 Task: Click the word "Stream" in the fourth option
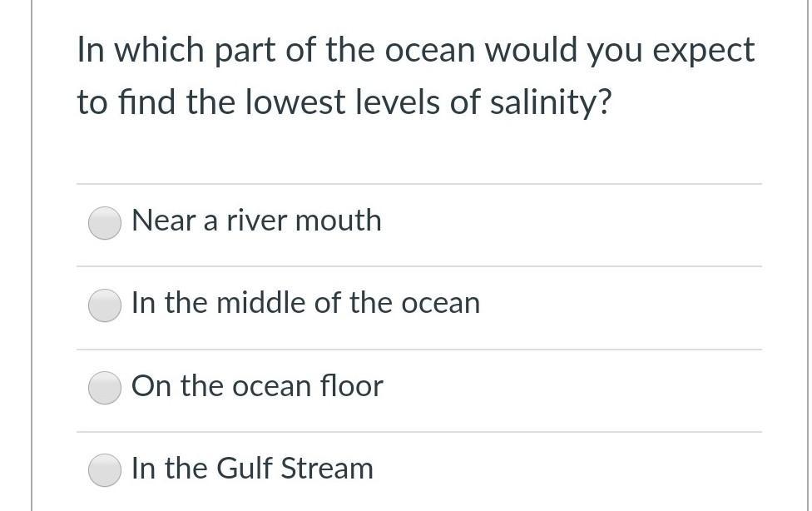[326, 469]
